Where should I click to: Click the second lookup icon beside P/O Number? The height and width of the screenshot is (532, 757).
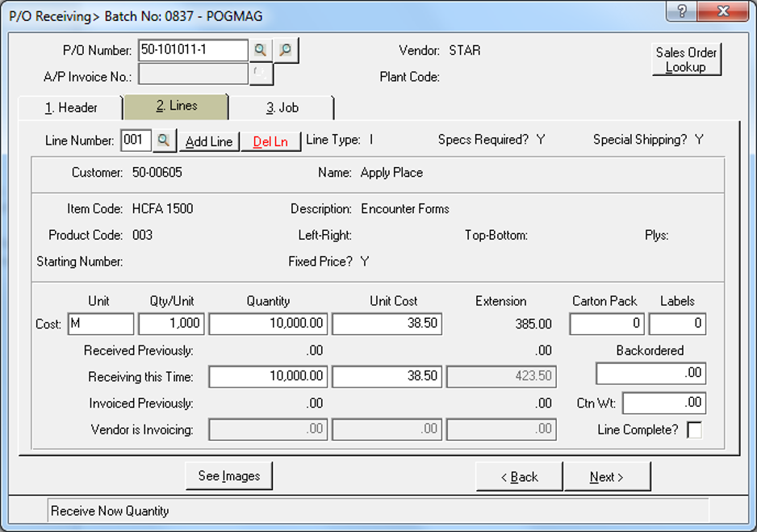coord(286,50)
